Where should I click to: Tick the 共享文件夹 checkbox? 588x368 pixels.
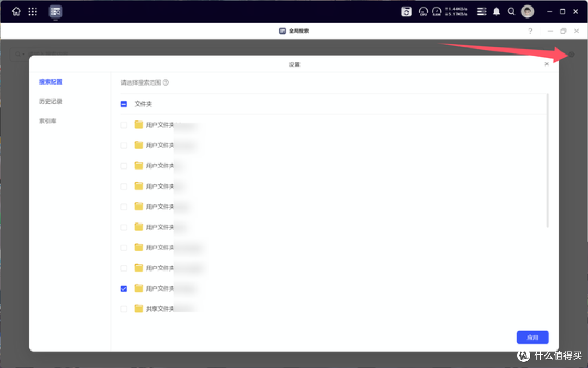click(124, 309)
